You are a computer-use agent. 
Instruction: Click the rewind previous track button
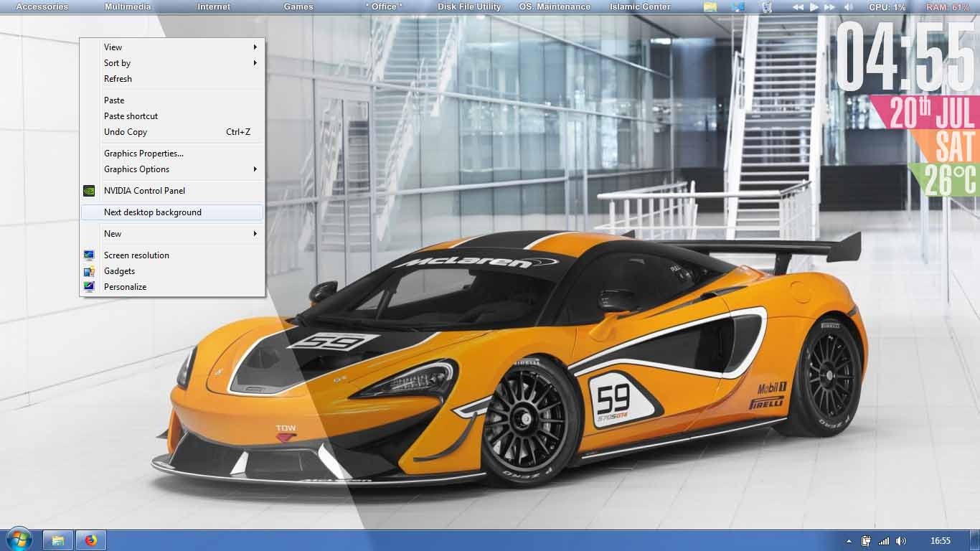[x=798, y=6]
